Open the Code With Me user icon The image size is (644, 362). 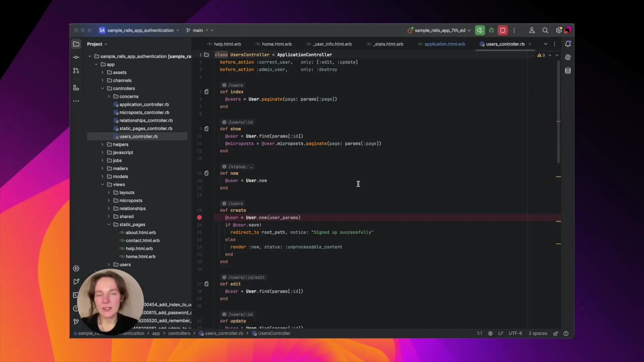click(x=532, y=30)
